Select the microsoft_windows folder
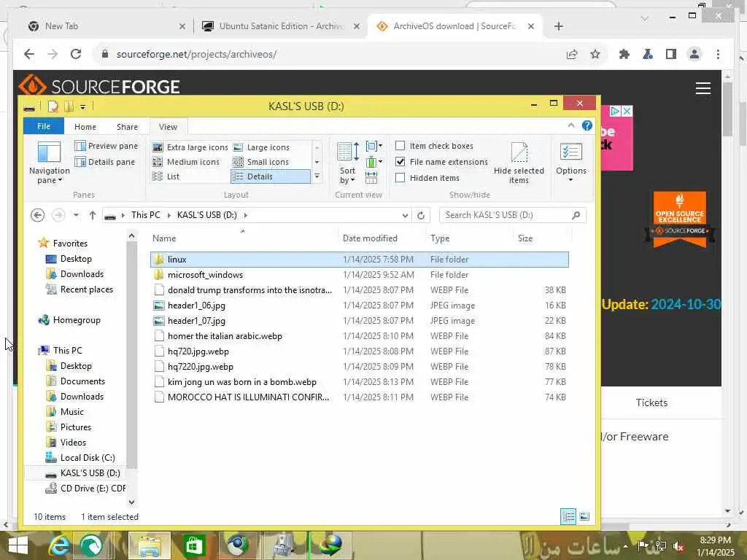This screenshot has height=560, width=747. [360, 275]
